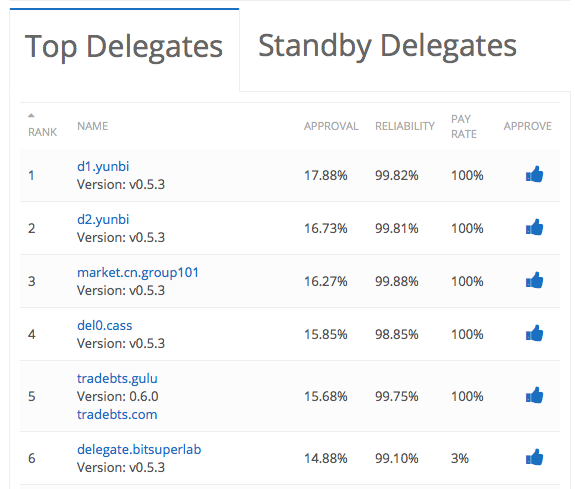Open d1.yunbi delegate link

point(103,167)
